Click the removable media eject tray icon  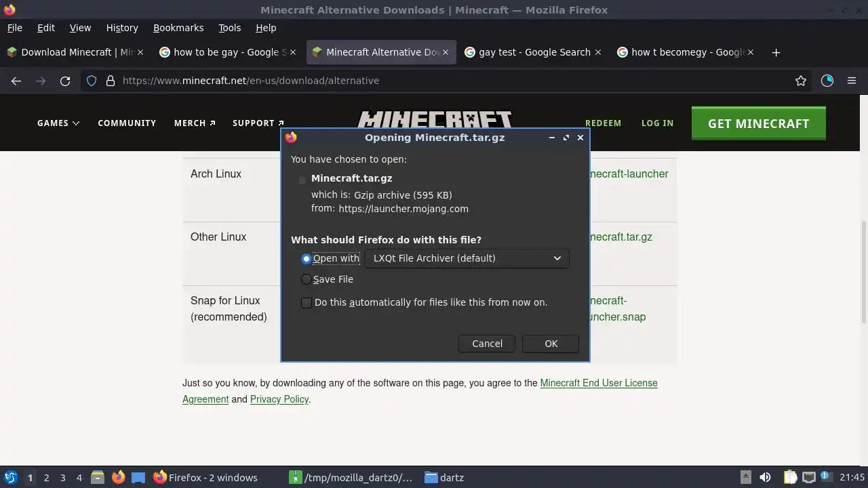click(745, 478)
